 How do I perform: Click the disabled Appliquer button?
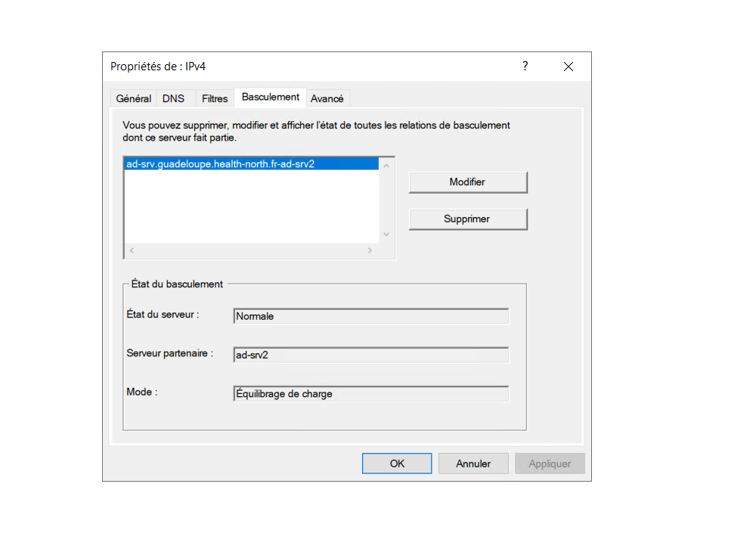(550, 463)
